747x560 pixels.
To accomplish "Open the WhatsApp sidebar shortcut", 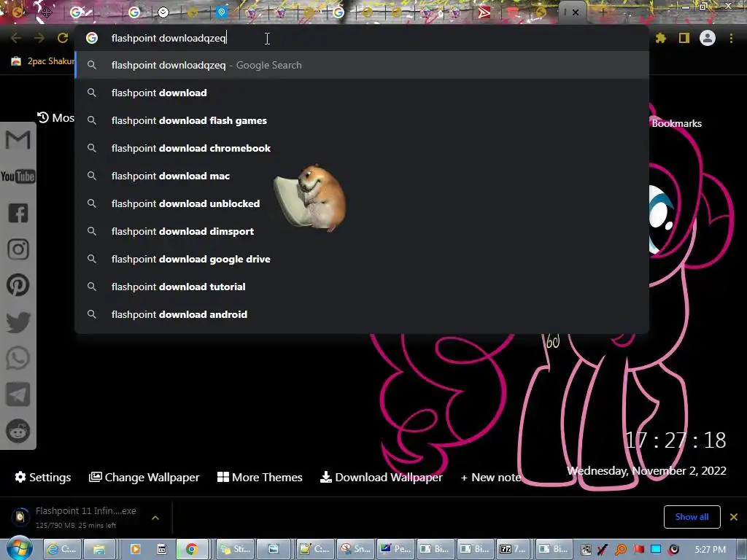I will point(18,358).
